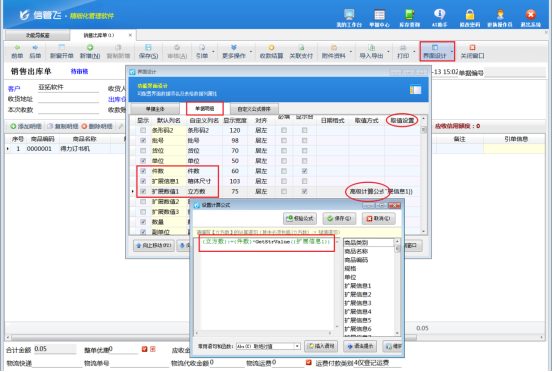Click 审核(A) toolbar button

point(177,51)
